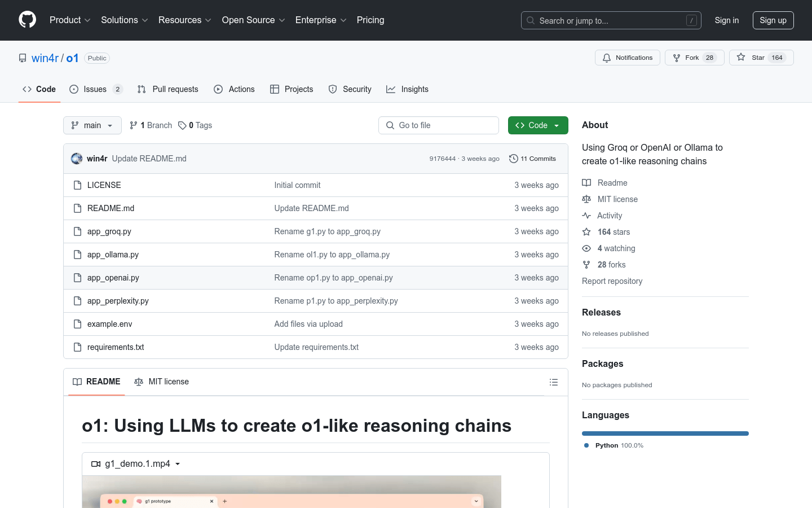Open commit 'Rename p1.py to app_perplexity.py'

coord(336,301)
